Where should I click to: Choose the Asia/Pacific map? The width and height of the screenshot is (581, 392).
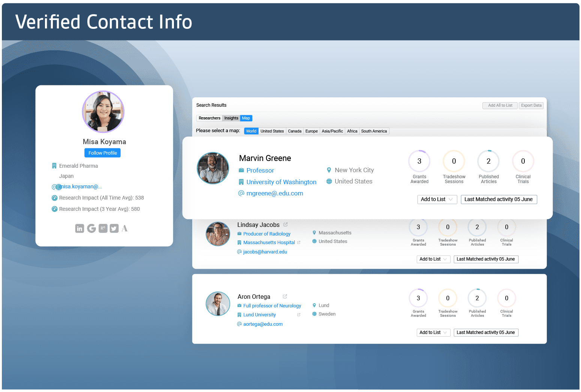[332, 131]
